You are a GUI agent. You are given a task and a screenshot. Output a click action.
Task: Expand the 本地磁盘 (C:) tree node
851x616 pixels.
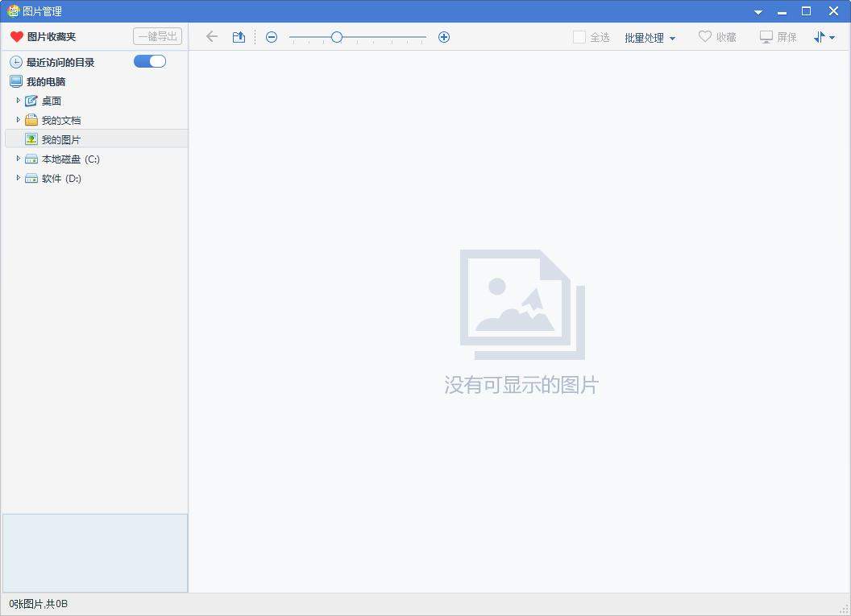pyautogui.click(x=19, y=159)
